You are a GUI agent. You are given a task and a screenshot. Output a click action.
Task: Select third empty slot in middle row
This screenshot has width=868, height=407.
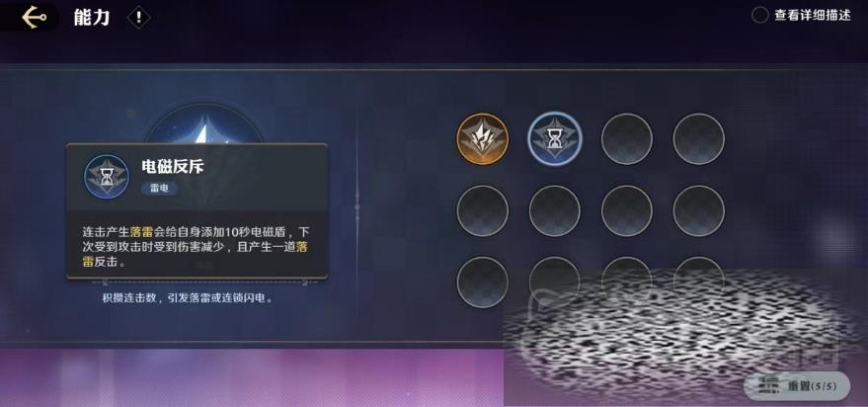[x=627, y=211]
